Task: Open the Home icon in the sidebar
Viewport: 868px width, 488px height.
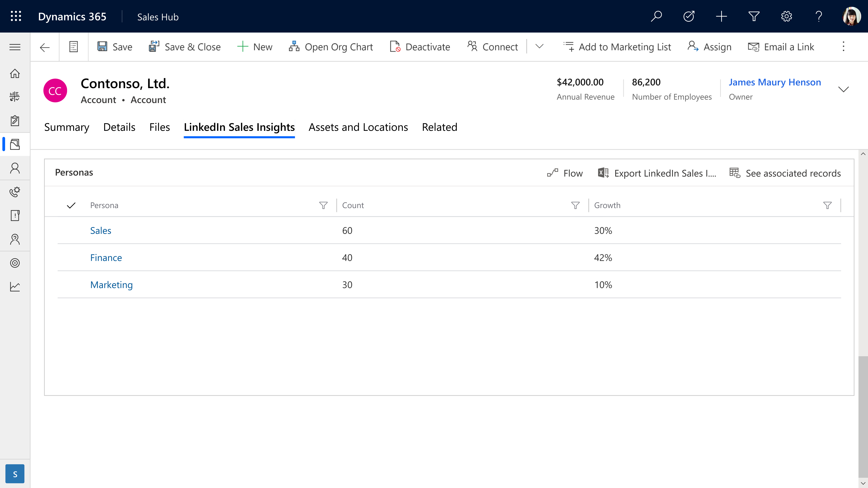Action: (x=15, y=73)
